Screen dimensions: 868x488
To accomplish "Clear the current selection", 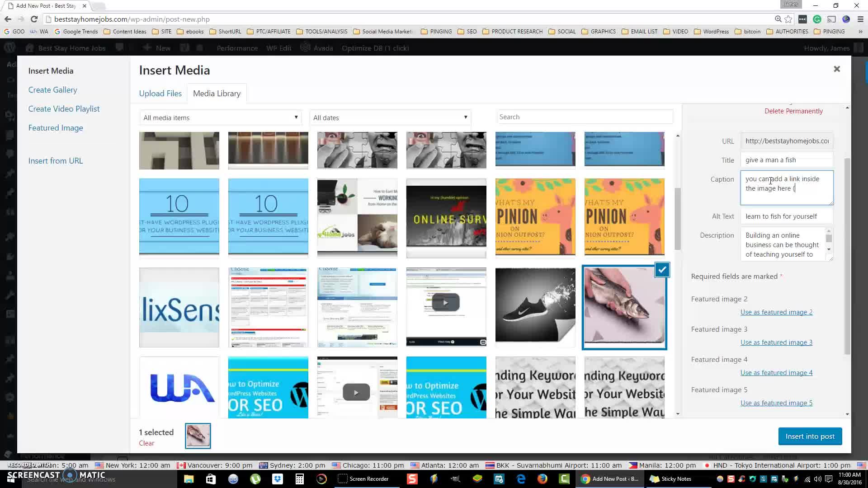I will 146,443.
